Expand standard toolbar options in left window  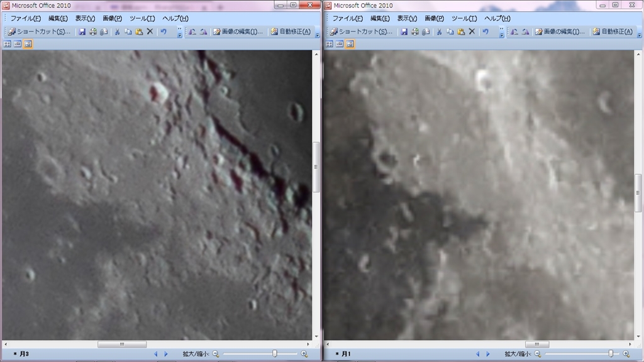[x=179, y=32]
